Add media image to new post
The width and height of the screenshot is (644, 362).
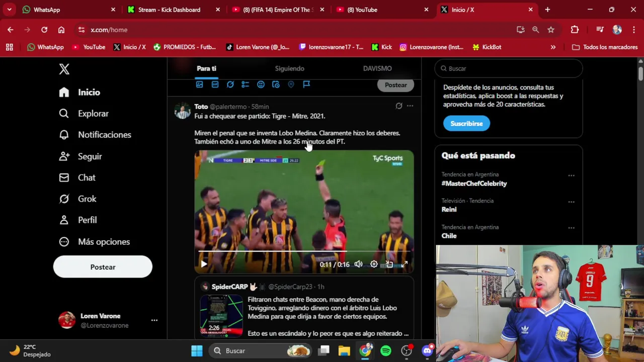(x=200, y=84)
